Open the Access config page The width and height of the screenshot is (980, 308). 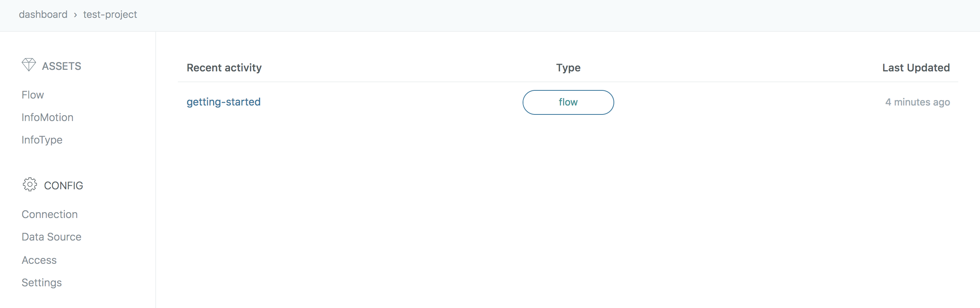point(39,260)
